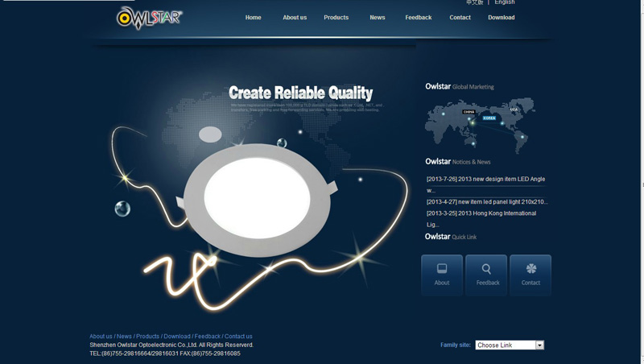The image size is (644, 364).
Task: Click the LED panel light banner image
Action: pyautogui.click(x=257, y=200)
